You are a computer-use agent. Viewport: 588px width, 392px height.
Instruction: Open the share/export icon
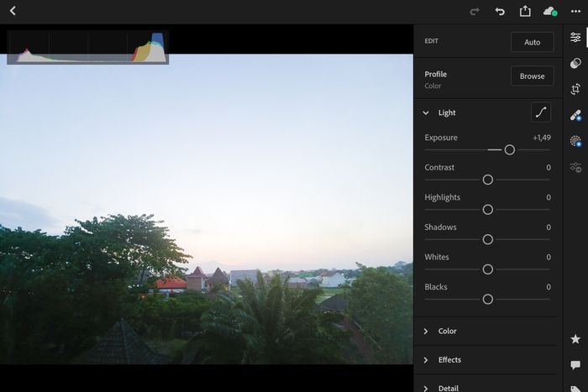(525, 11)
